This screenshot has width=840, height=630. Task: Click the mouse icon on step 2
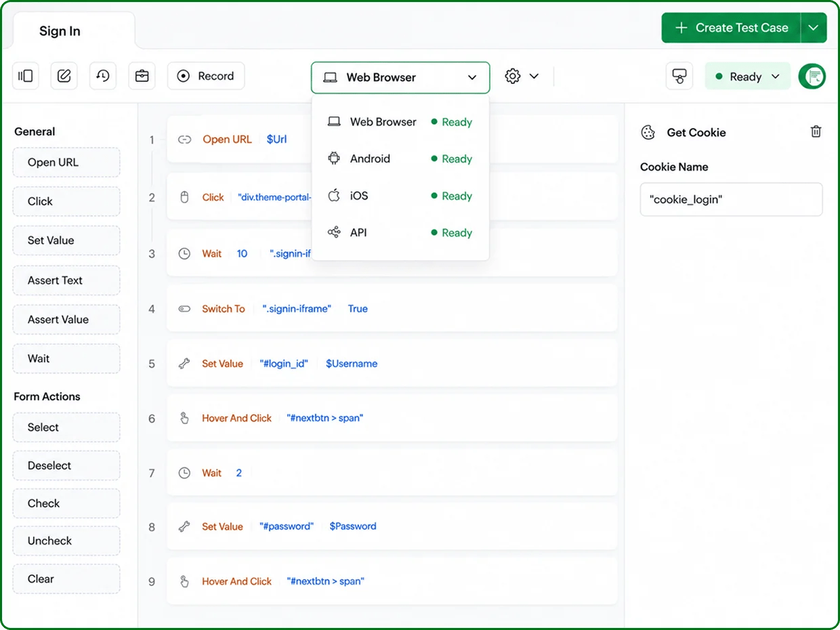pyautogui.click(x=184, y=197)
